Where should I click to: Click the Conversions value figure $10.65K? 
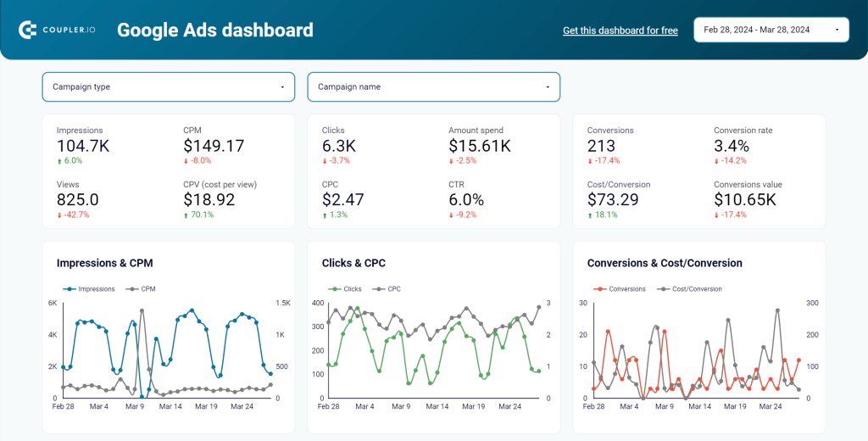click(x=745, y=199)
